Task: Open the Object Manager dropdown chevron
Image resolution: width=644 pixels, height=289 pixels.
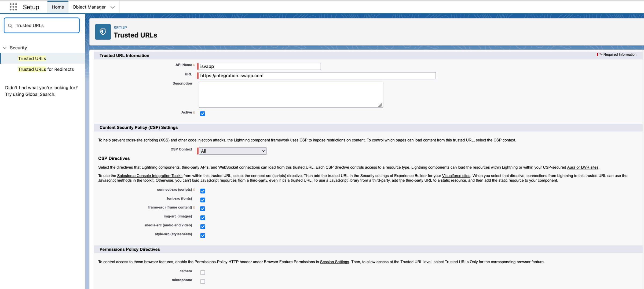Action: [113, 7]
